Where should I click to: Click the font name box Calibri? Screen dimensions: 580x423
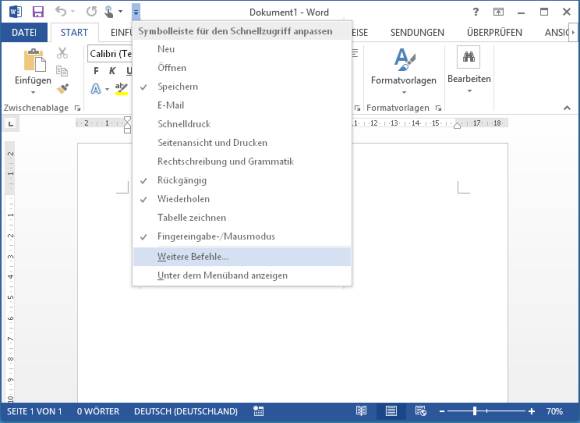pos(110,54)
